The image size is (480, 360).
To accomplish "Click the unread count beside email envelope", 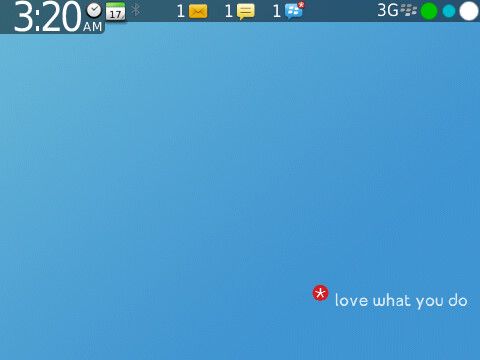I will click(181, 11).
